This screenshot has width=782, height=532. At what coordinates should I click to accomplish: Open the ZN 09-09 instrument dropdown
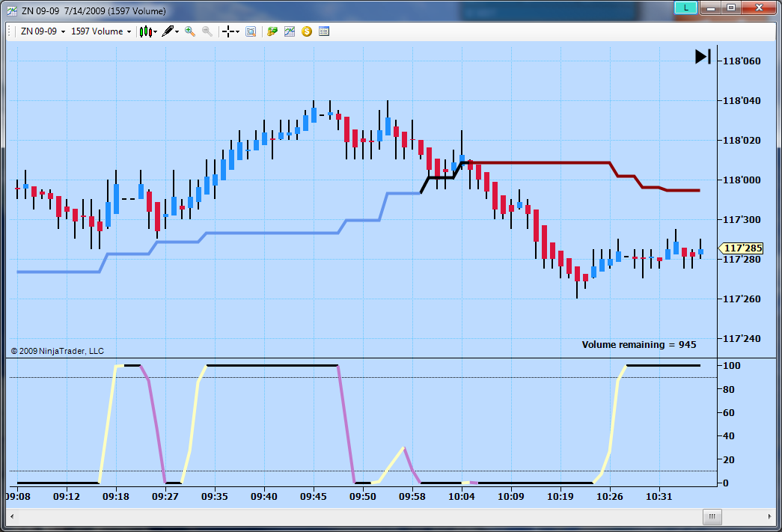click(x=43, y=31)
